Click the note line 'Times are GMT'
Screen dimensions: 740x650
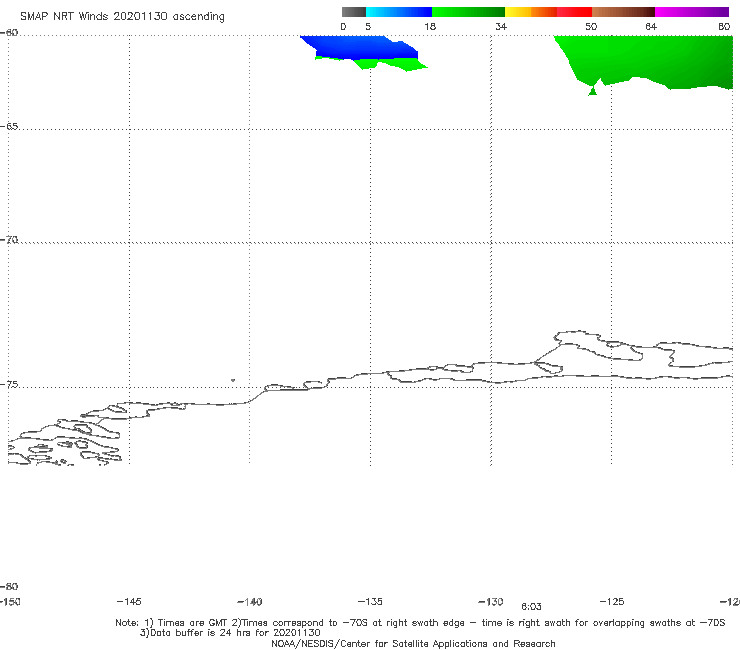pos(193,623)
